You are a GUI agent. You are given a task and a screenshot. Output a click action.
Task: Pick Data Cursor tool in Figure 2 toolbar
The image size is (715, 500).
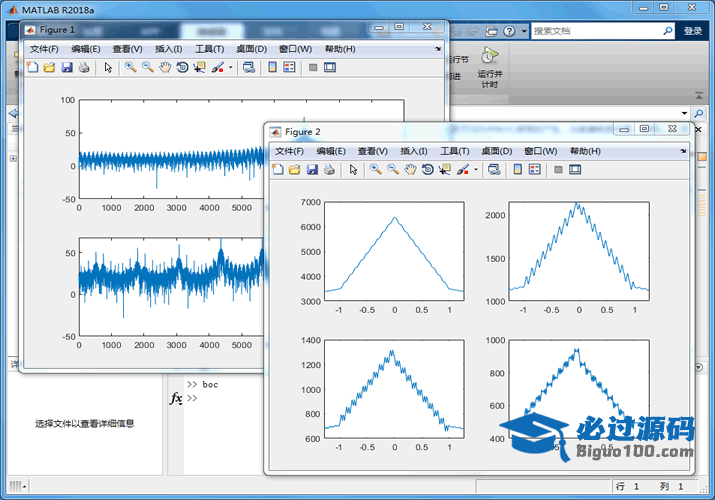click(444, 170)
